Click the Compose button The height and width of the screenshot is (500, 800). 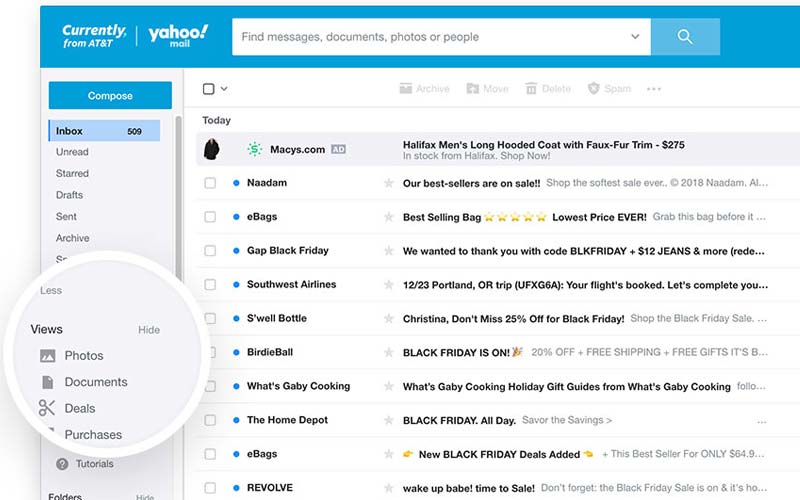point(110,95)
